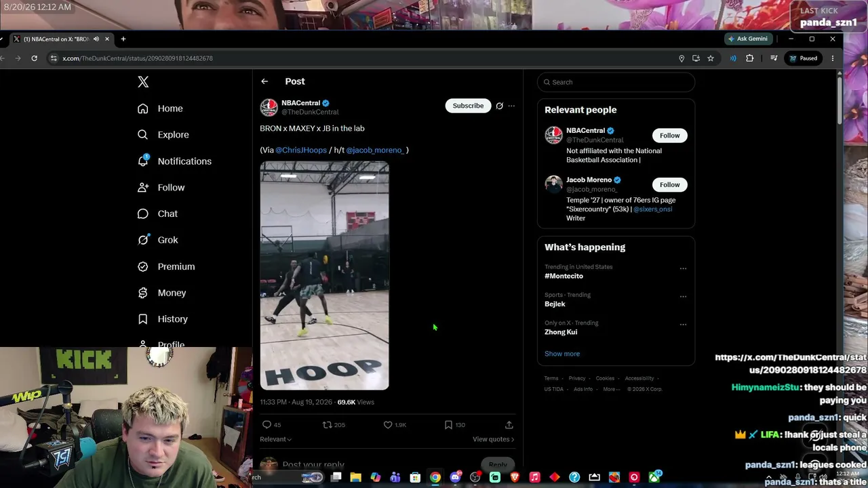Open the Bejlek trending topic
Image resolution: width=868 pixels, height=488 pixels.
point(555,304)
